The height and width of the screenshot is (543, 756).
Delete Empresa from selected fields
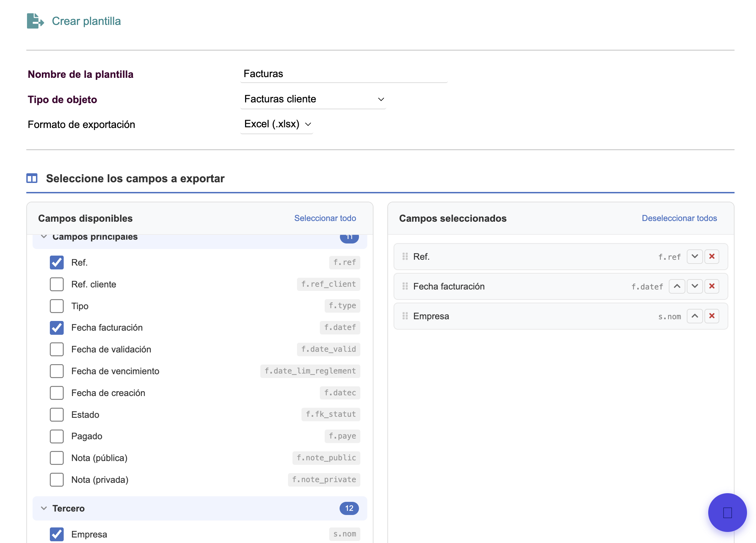click(712, 316)
